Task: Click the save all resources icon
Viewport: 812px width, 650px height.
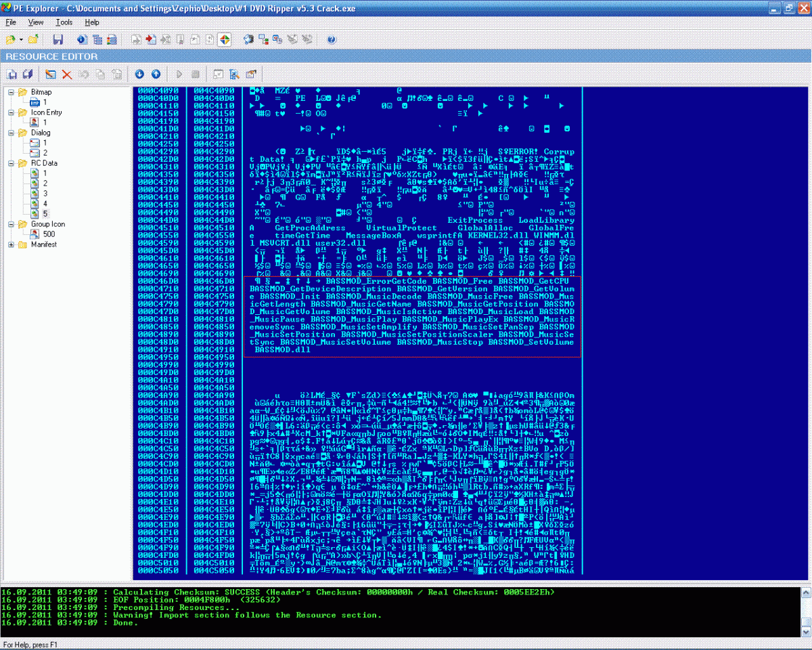Action: 28,74
